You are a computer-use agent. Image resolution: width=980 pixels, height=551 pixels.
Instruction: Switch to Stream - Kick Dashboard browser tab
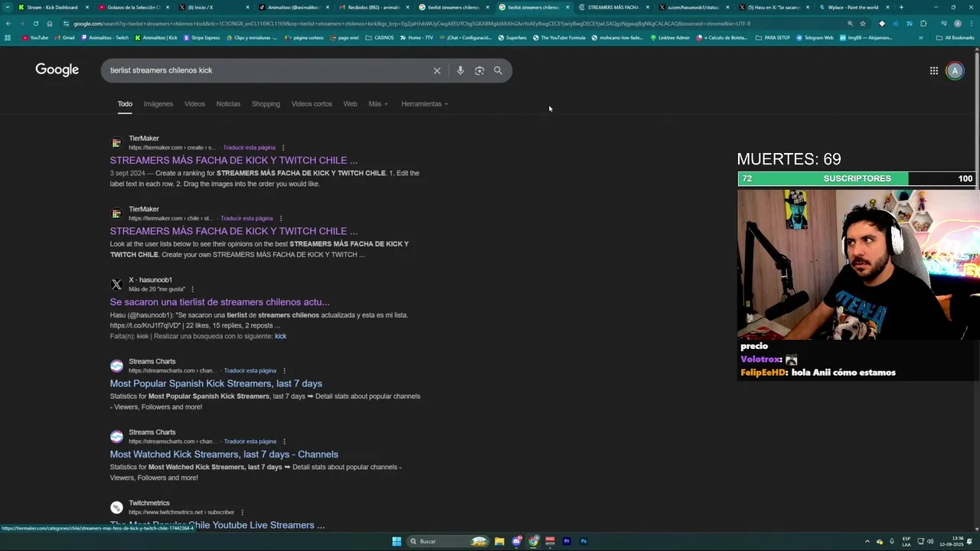[x=52, y=7]
